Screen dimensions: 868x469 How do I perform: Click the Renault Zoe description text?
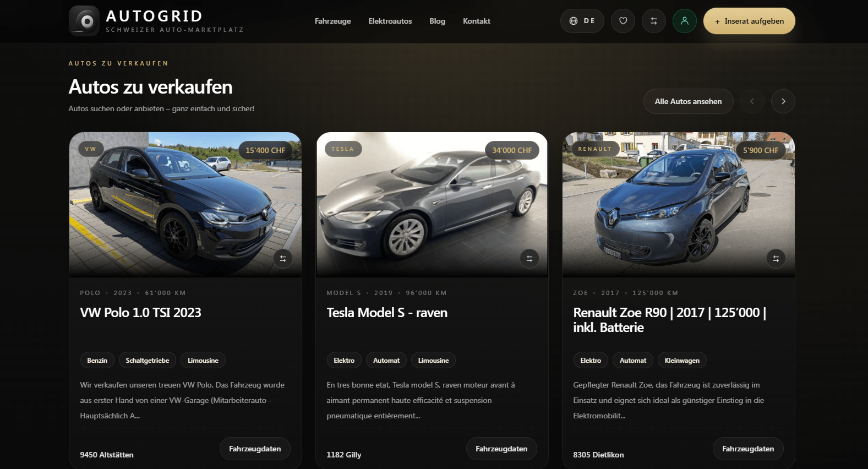click(668, 400)
